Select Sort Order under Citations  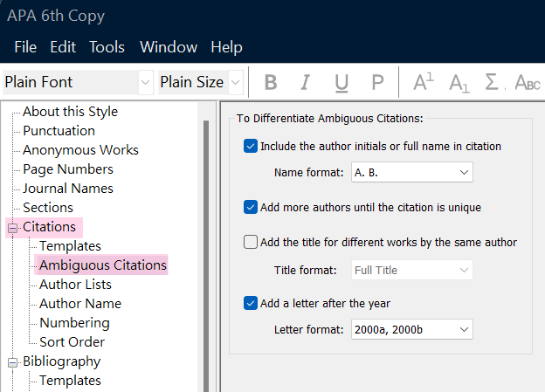(72, 342)
